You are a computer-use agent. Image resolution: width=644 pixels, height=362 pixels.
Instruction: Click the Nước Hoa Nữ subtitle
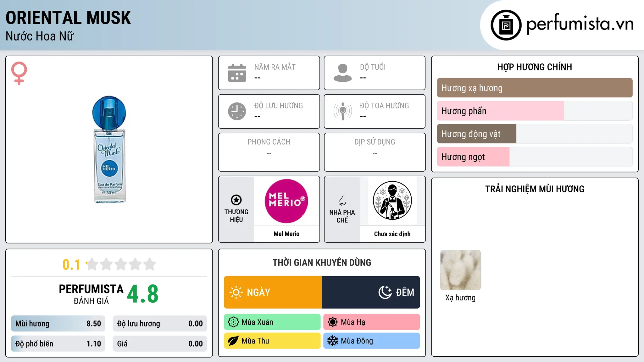[x=40, y=36]
